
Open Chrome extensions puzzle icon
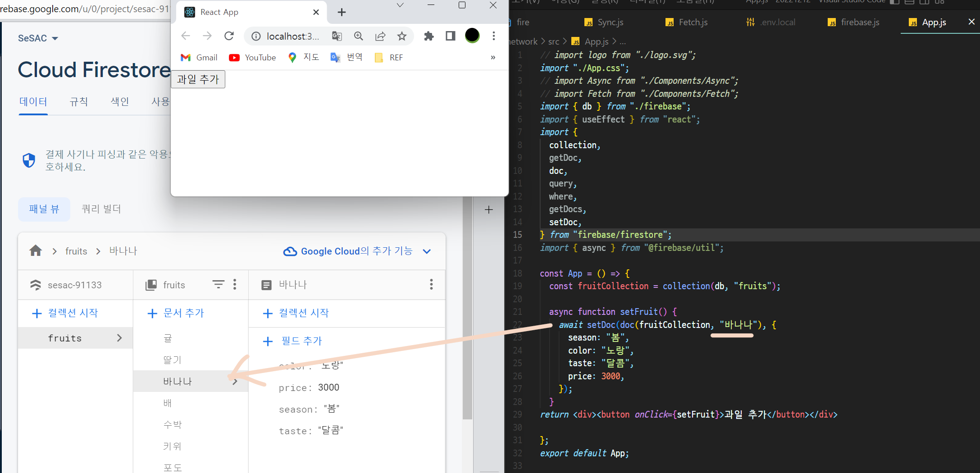428,36
